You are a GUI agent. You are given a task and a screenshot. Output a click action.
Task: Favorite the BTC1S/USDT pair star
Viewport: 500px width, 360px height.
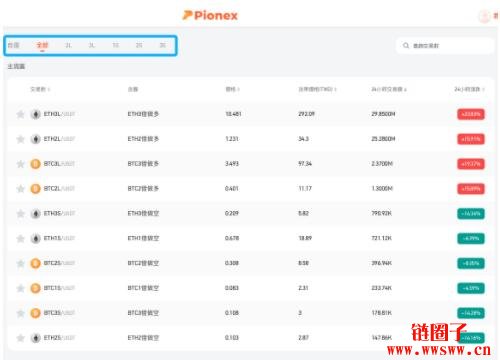pyautogui.click(x=21, y=288)
